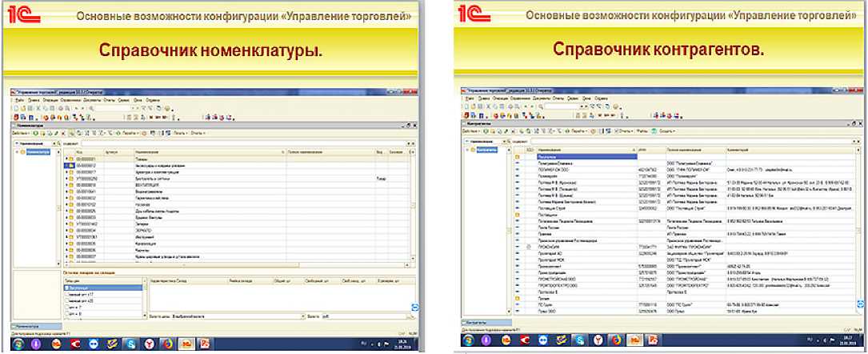The height and width of the screenshot is (354, 868).
Task: Open Действия dropdown in Номенклатура window
Action: point(21,133)
